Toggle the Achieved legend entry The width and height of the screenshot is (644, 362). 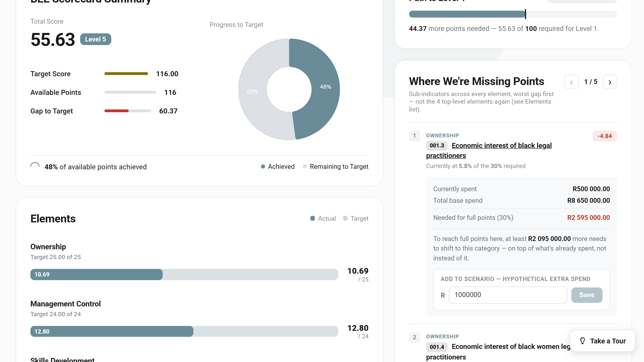[278, 167]
